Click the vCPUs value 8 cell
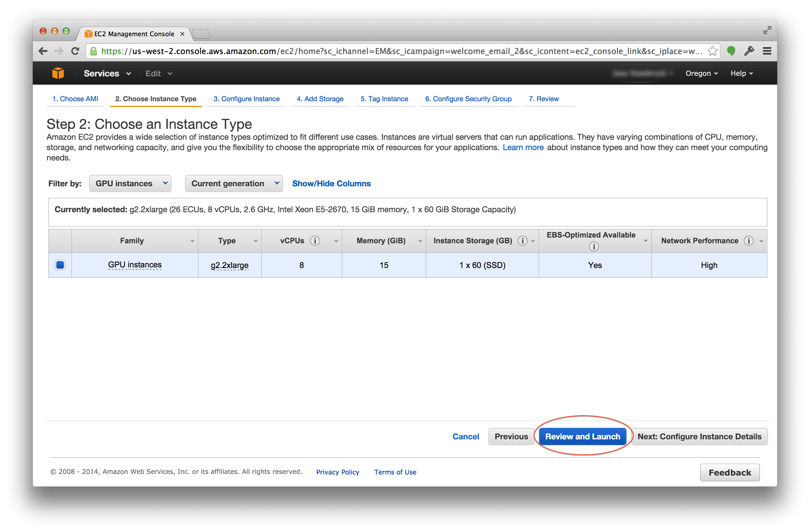 click(301, 265)
